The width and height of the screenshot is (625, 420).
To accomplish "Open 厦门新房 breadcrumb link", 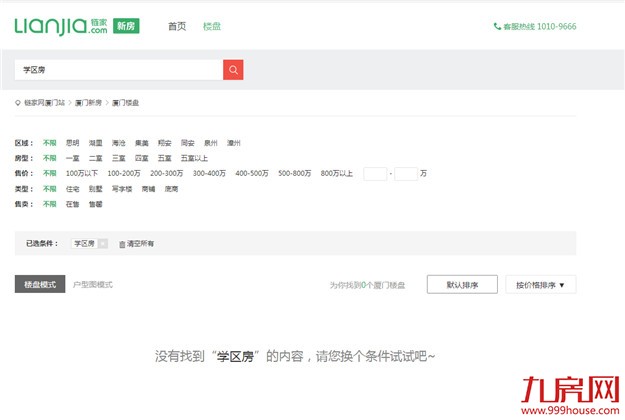I will click(x=88, y=103).
